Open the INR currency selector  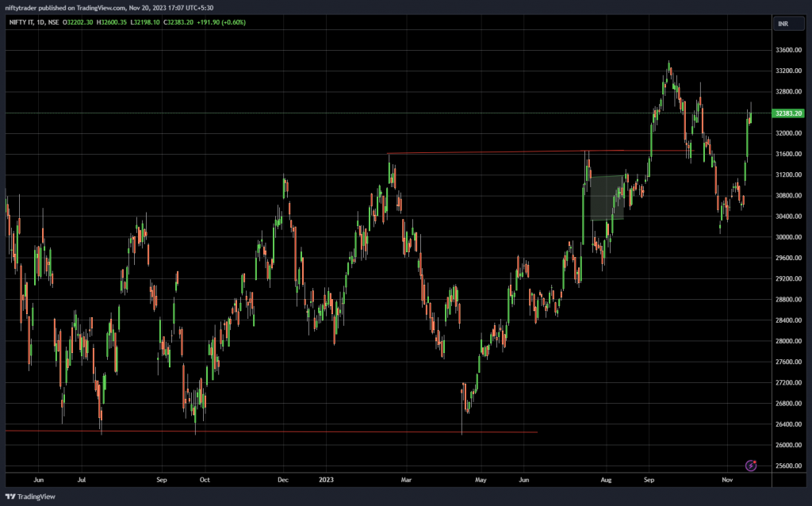click(789, 24)
